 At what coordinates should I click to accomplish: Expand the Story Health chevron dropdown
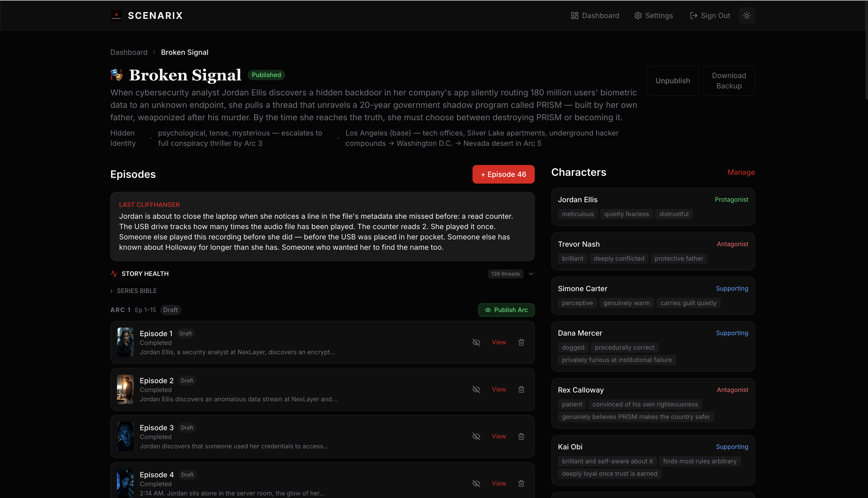531,274
